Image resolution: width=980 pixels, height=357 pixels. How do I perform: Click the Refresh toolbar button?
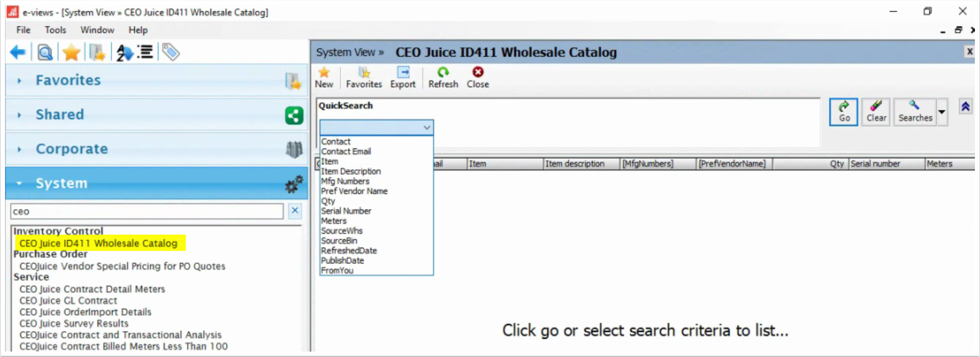(x=443, y=78)
